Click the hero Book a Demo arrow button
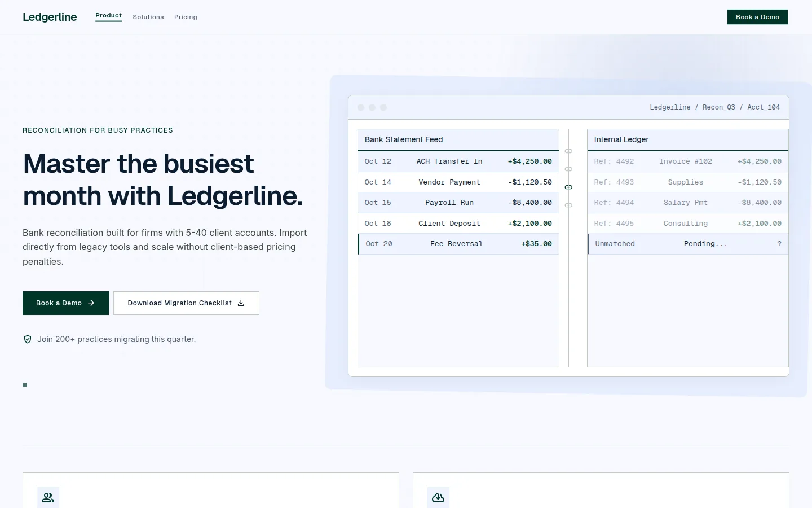Viewport: 812px width, 508px height. click(65, 303)
